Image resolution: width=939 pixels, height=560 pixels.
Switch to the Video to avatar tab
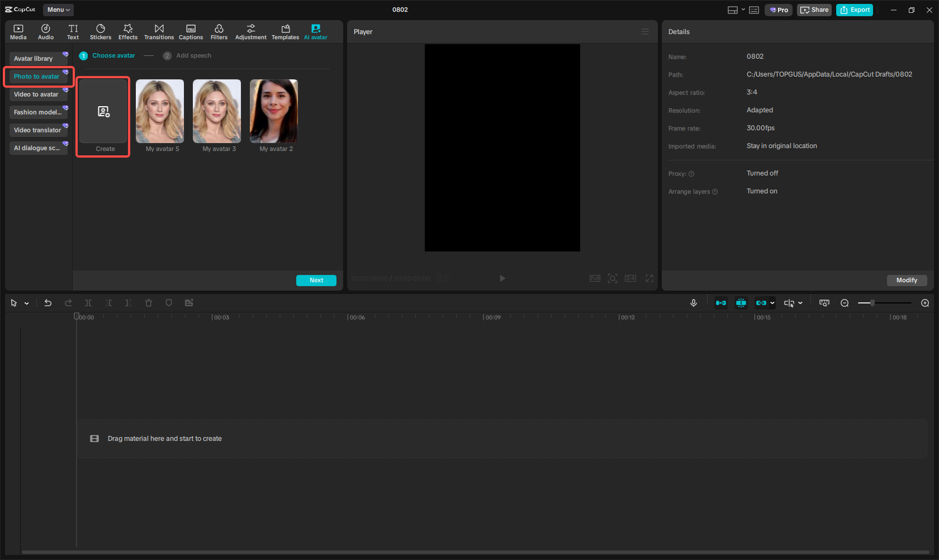click(37, 94)
